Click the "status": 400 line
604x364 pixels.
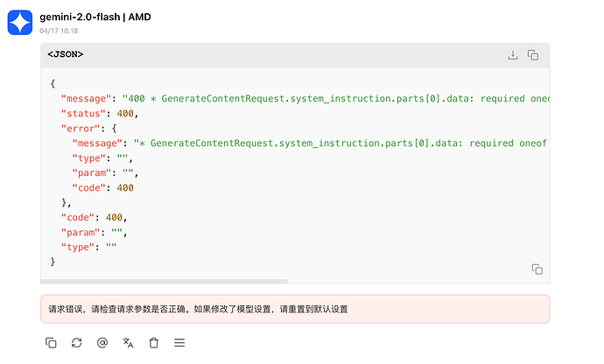[x=100, y=114]
